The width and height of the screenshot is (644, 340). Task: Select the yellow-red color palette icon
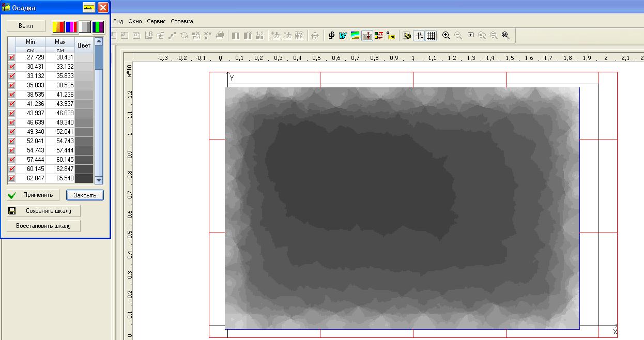coord(58,26)
